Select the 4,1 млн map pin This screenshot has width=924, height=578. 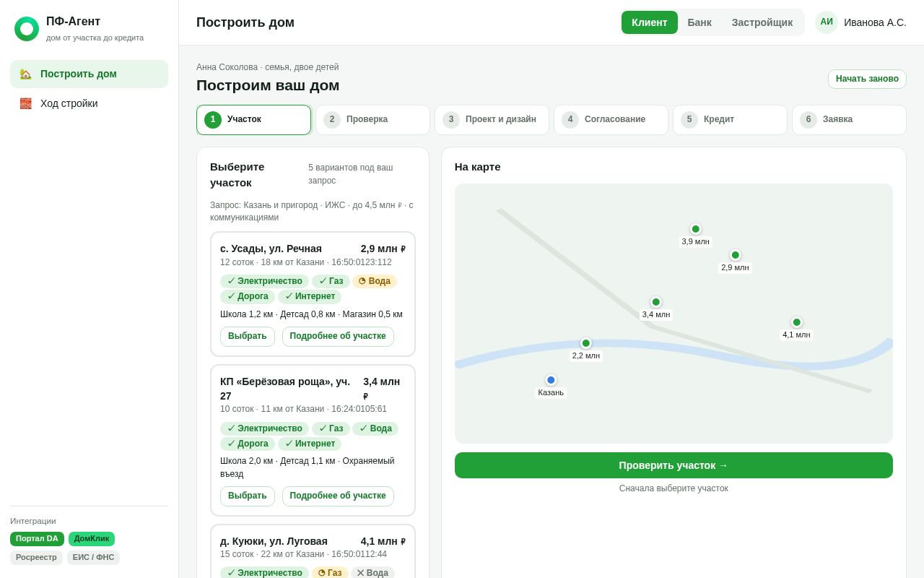797,322
